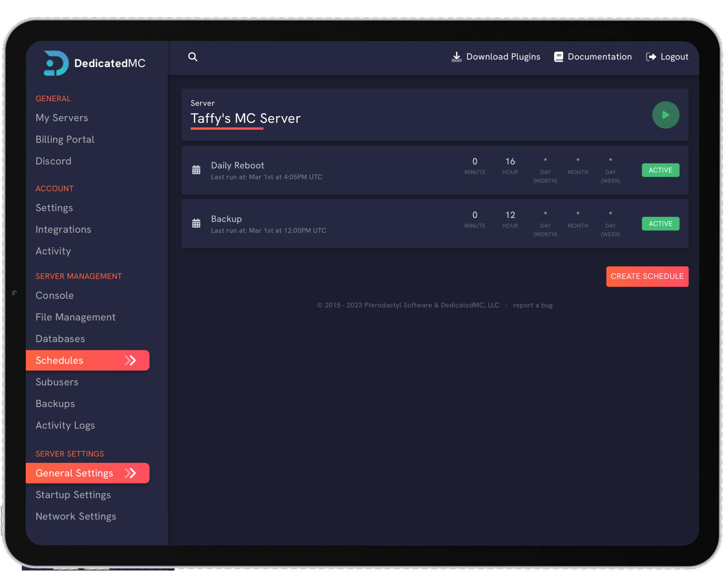Open the Discord link in the sidebar
728x587 pixels.
(x=53, y=161)
